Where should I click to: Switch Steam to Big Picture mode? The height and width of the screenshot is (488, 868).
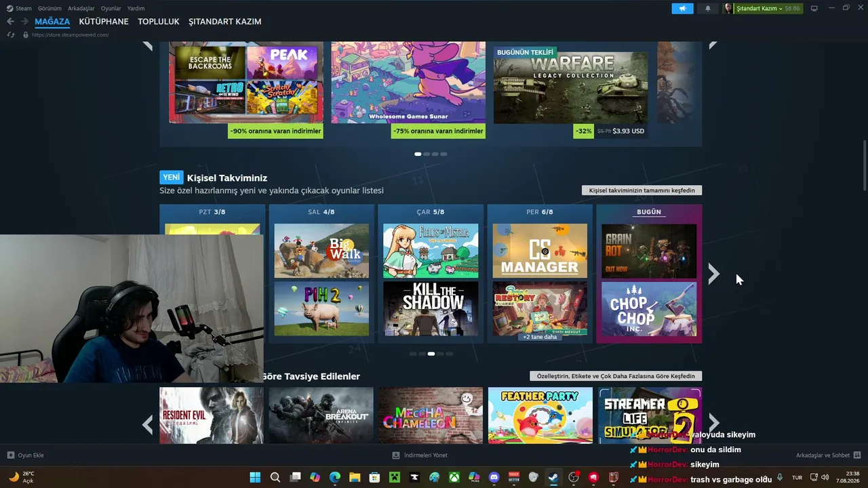[814, 8]
